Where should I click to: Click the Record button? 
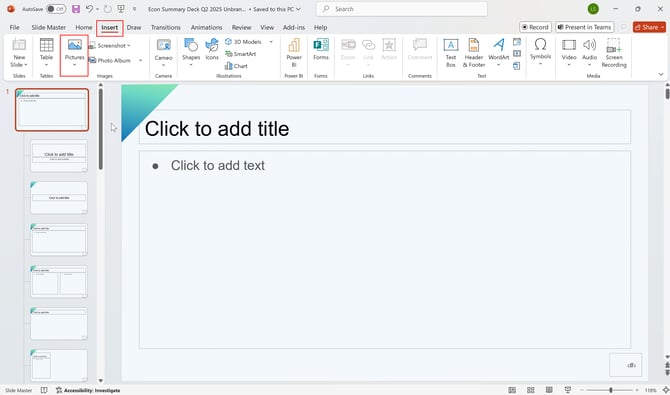[535, 27]
